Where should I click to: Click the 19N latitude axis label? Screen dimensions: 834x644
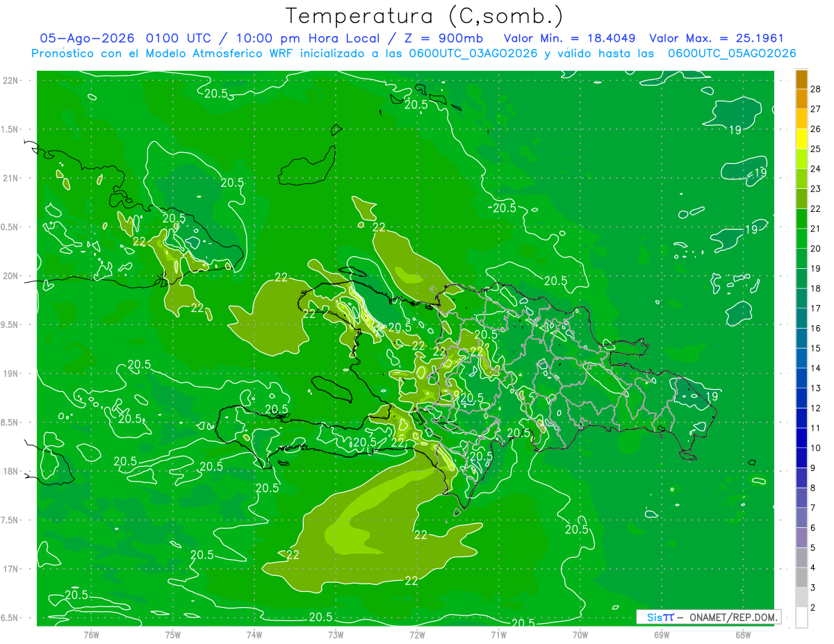tap(11, 374)
